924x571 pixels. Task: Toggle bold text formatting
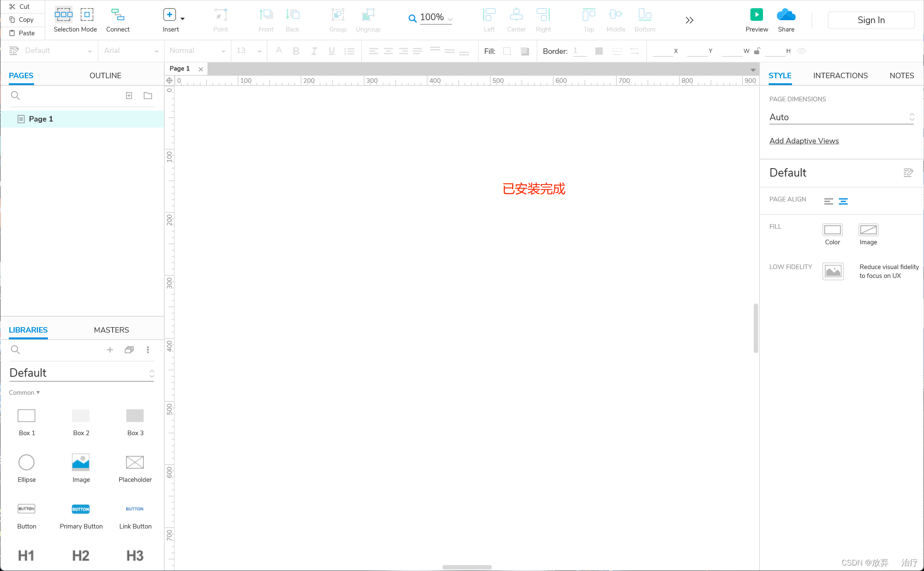(x=296, y=51)
